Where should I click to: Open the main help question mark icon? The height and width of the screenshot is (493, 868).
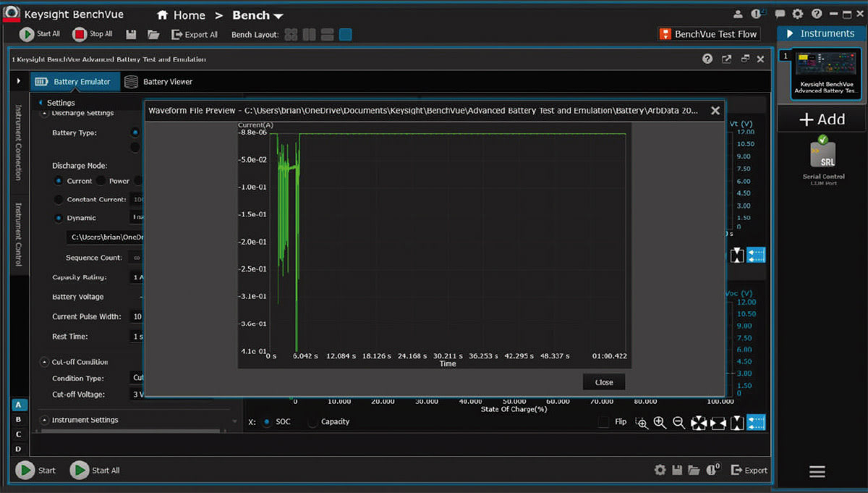(x=817, y=14)
